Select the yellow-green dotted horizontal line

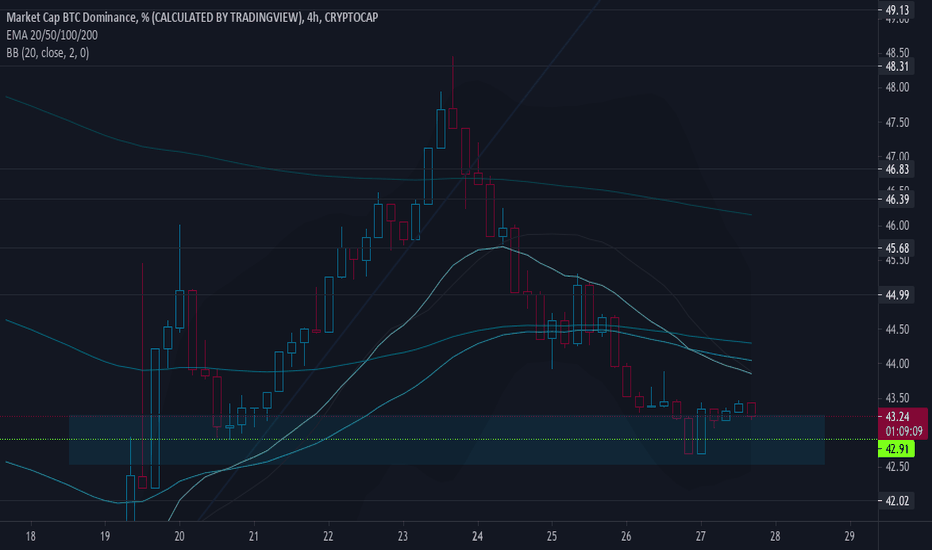(x=439, y=439)
